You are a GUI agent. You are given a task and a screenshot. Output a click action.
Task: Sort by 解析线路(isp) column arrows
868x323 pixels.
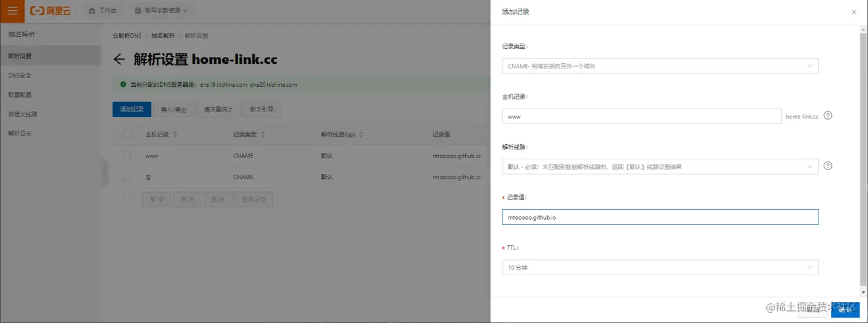(362, 134)
